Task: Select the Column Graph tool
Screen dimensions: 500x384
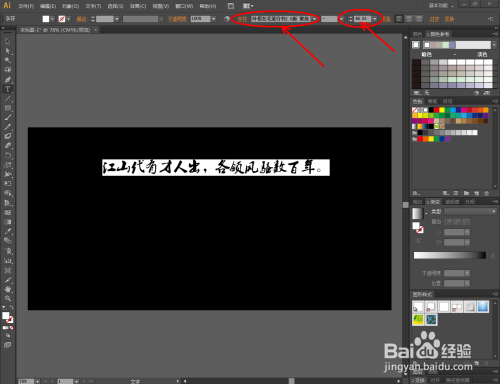Action: (x=8, y=261)
